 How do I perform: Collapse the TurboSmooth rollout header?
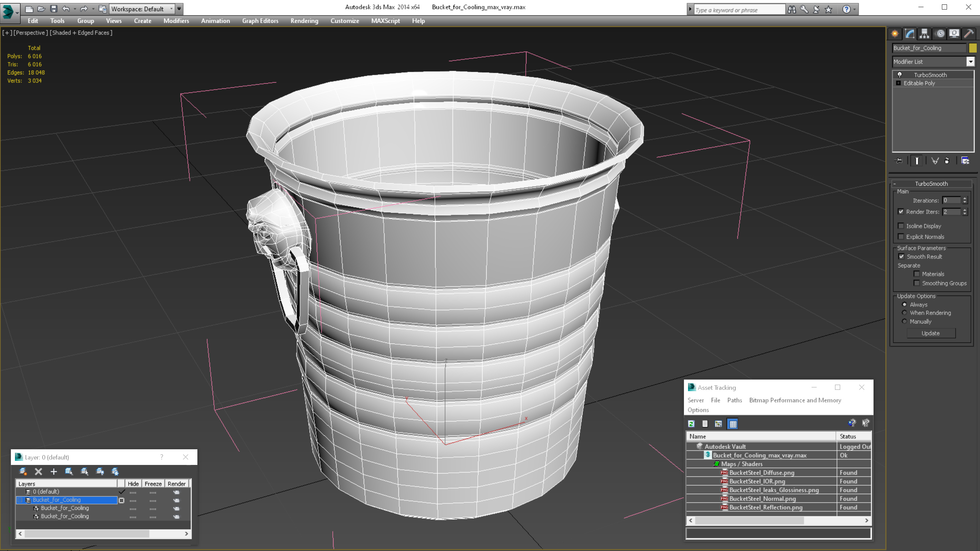[x=932, y=184]
